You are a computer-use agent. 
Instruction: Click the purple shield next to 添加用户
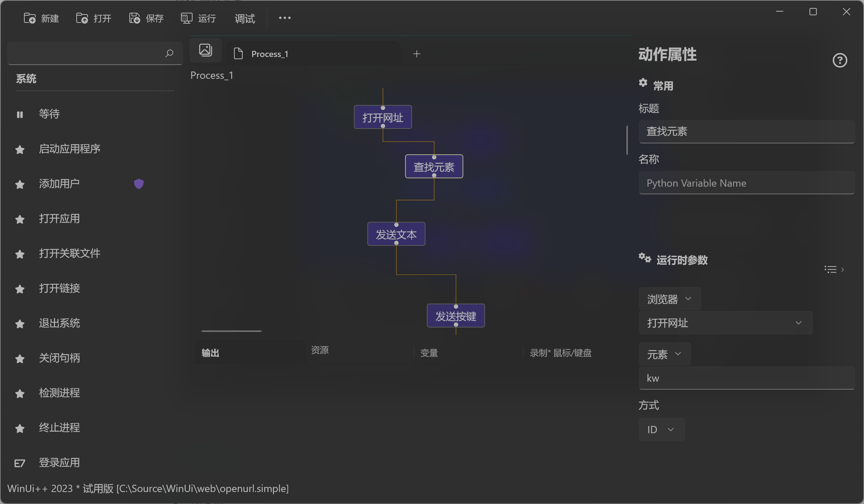[139, 184]
